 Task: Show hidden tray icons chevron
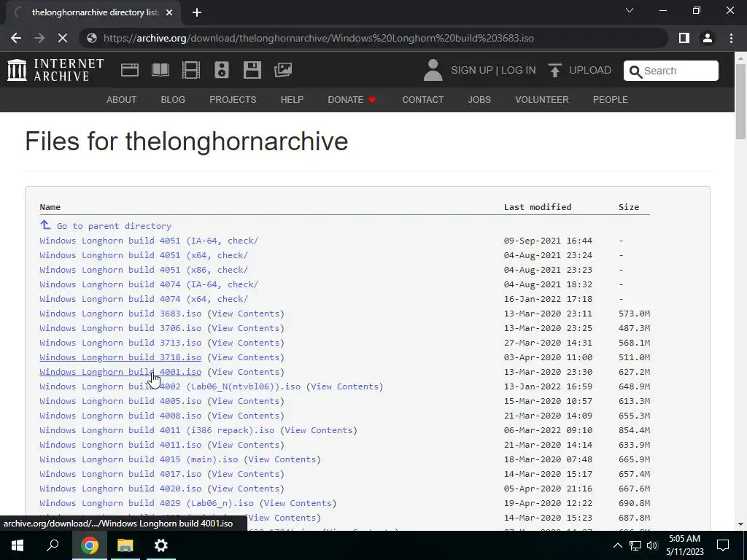pyautogui.click(x=617, y=545)
